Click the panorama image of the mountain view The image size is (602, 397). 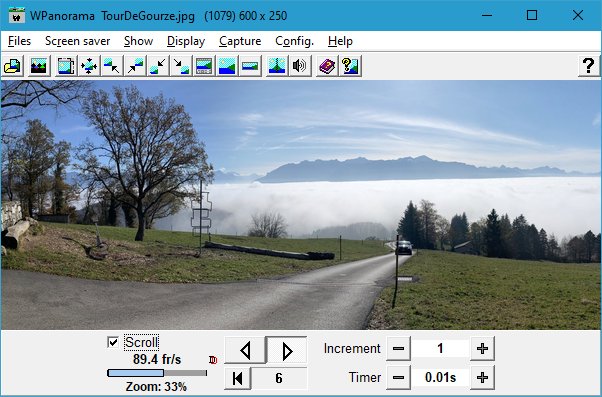pos(300,205)
